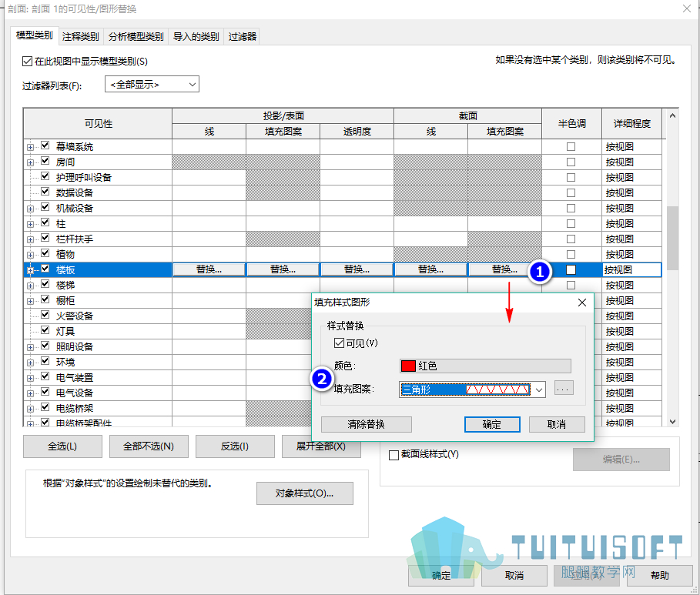
Task: Switch to the 注释类别 tab
Action: pyautogui.click(x=81, y=37)
